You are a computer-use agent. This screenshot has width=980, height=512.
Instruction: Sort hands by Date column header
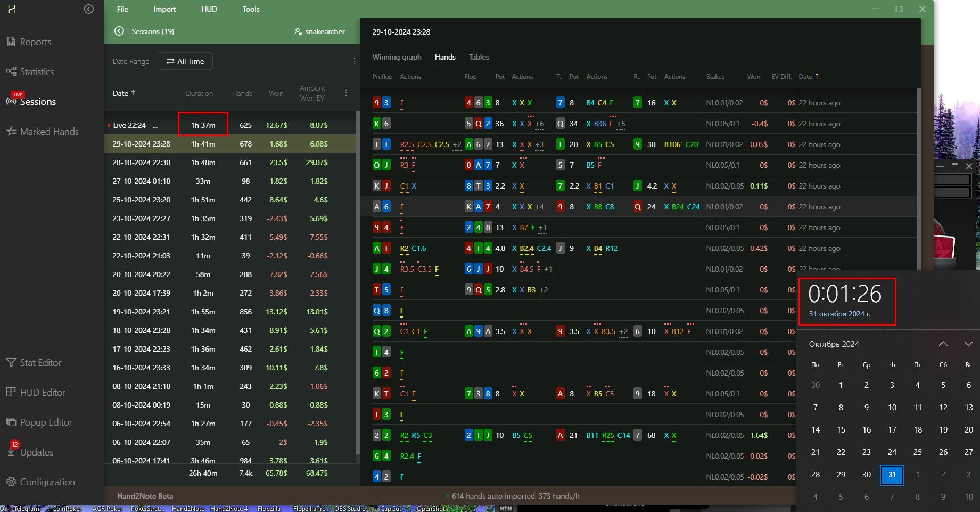coord(808,77)
